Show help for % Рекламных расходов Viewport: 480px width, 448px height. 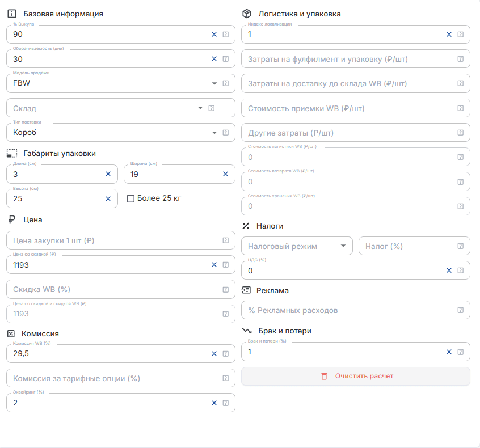460,310
